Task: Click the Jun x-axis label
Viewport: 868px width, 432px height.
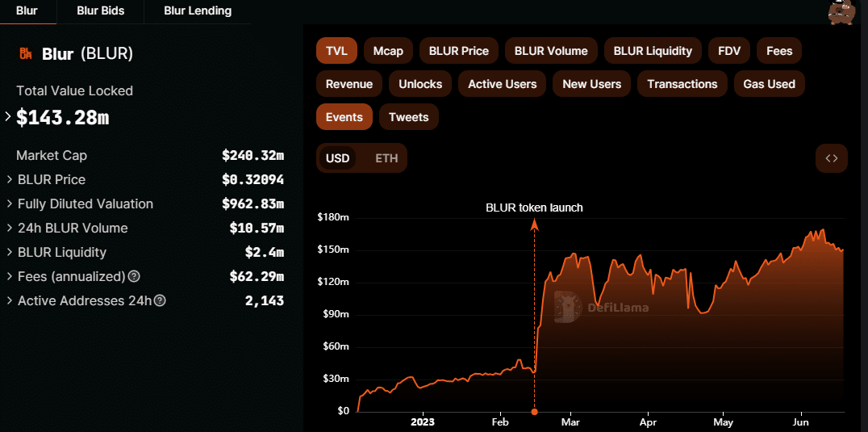Action: pos(801,422)
